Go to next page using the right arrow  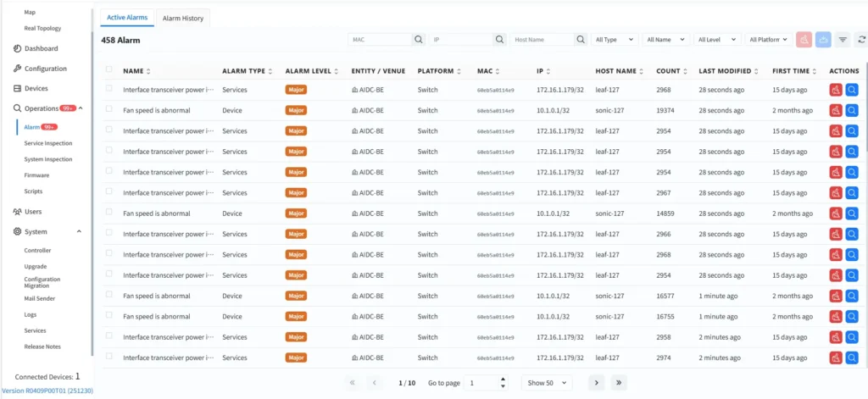pyautogui.click(x=597, y=383)
